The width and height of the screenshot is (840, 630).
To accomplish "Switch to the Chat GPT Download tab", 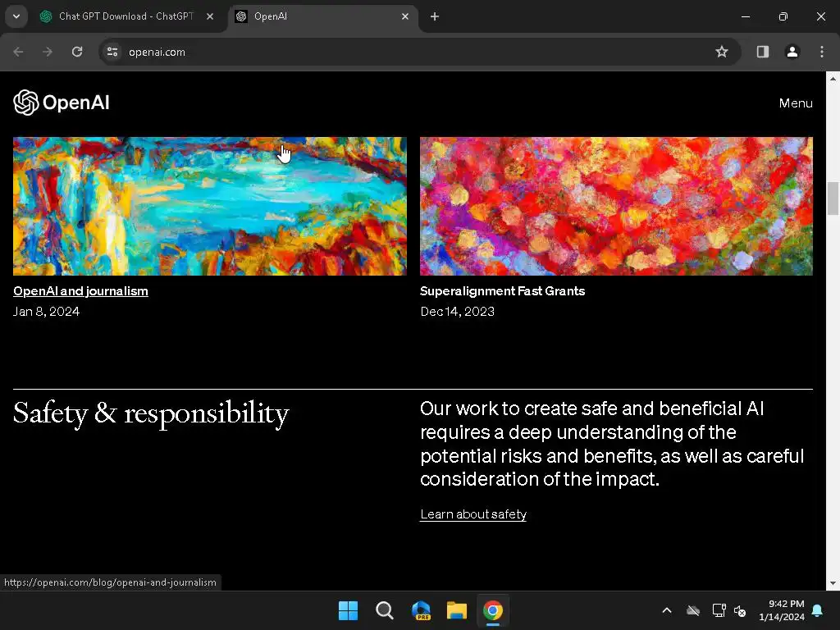I will click(126, 16).
